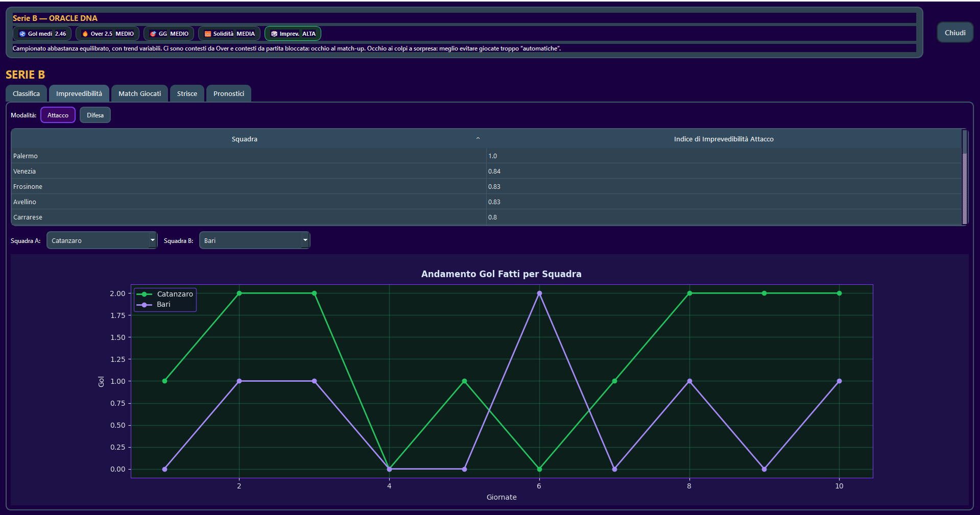Open the Squadra A dropdown
The width and height of the screenshot is (980, 515).
tap(102, 240)
